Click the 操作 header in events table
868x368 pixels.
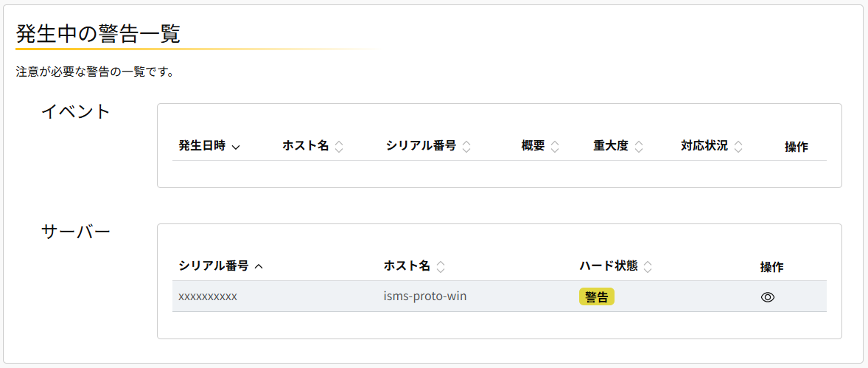[x=796, y=147]
